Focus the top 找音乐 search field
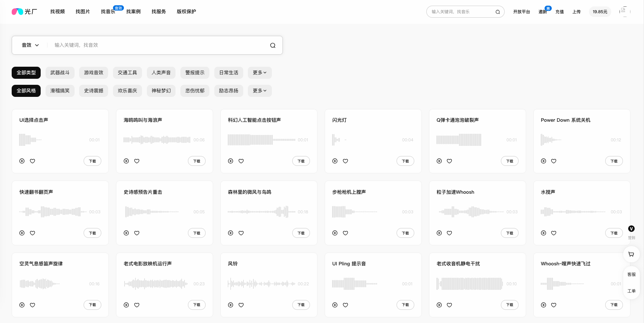 [x=461, y=12]
